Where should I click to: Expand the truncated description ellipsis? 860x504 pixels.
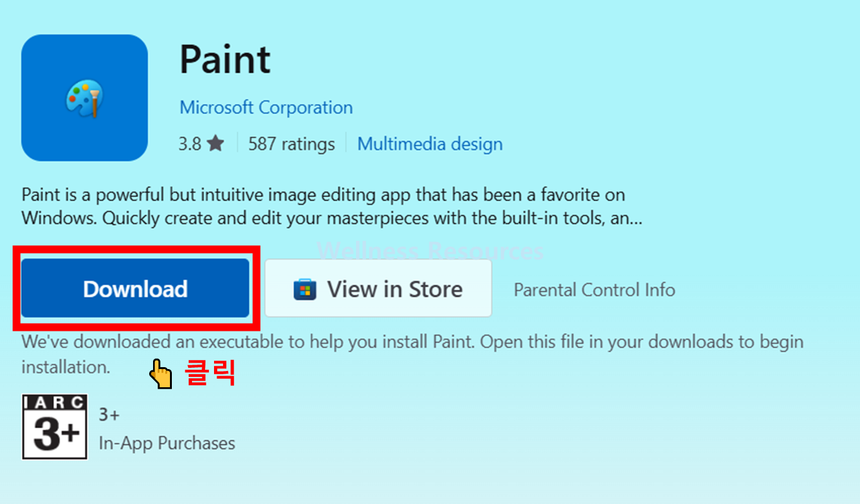[x=636, y=219]
